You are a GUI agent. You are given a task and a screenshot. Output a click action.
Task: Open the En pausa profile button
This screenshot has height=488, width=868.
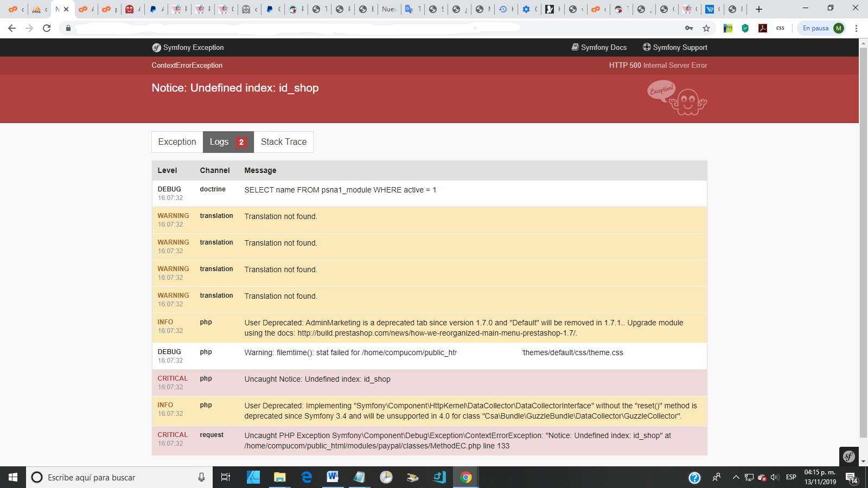822,28
